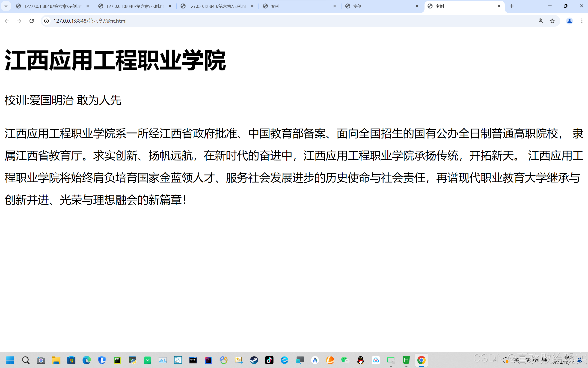Image resolution: width=588 pixels, height=368 pixels.
Task: Open the QQ penguin taskbar icon
Action: [x=360, y=360]
